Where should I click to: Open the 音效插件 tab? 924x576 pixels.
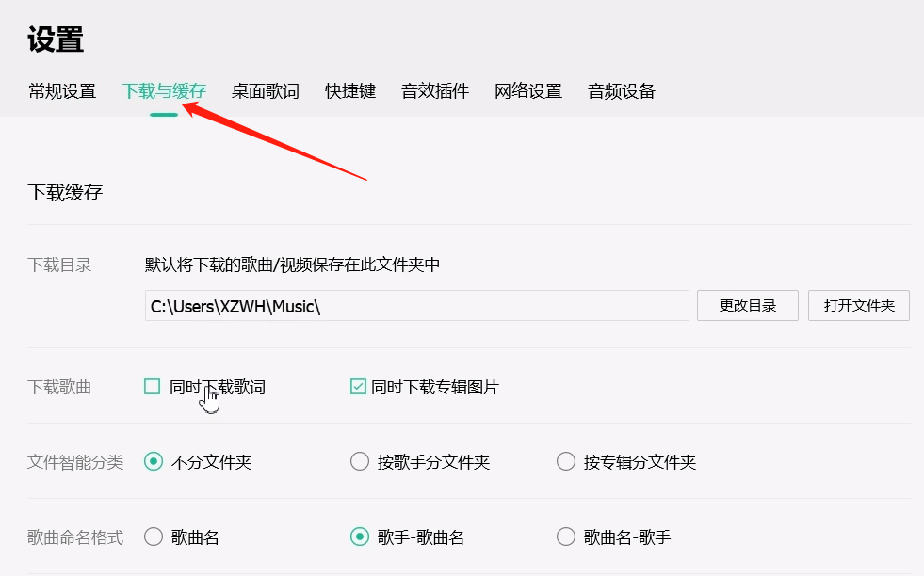434,91
